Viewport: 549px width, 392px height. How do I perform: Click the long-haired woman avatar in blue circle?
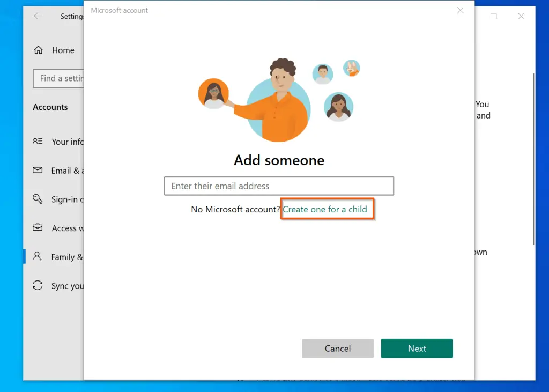338,106
